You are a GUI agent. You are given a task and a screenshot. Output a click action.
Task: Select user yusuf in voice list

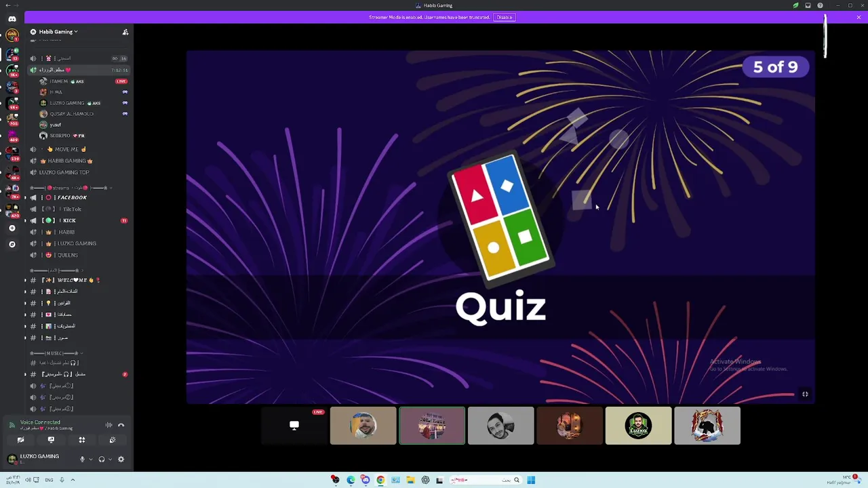(51, 125)
